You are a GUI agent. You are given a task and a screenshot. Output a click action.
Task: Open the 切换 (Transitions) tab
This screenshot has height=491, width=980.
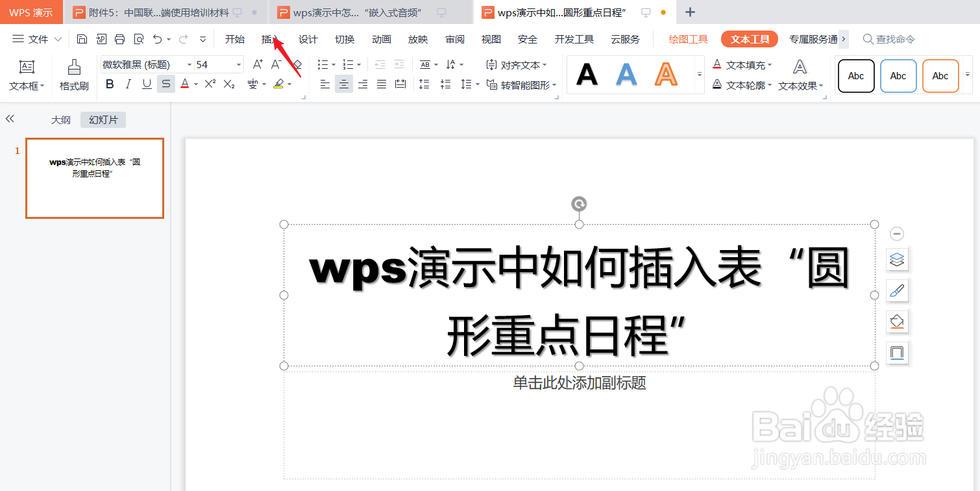click(x=345, y=40)
